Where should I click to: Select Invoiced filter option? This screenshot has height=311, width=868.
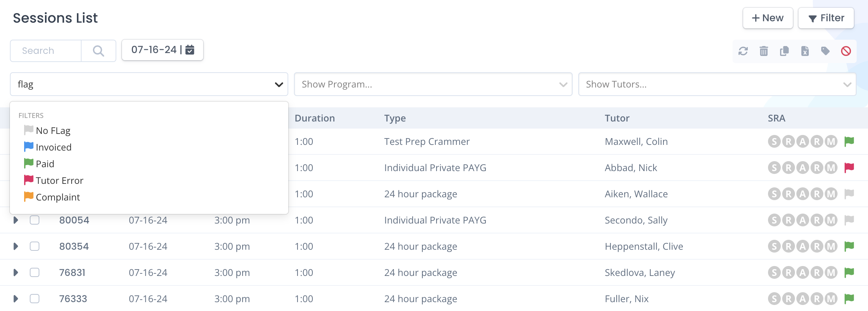click(48, 147)
